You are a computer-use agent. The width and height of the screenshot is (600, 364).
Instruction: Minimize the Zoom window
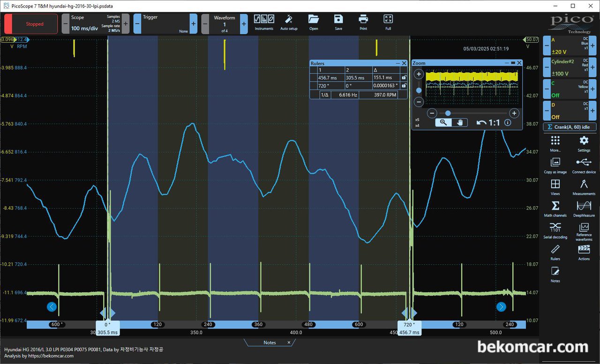coord(507,63)
